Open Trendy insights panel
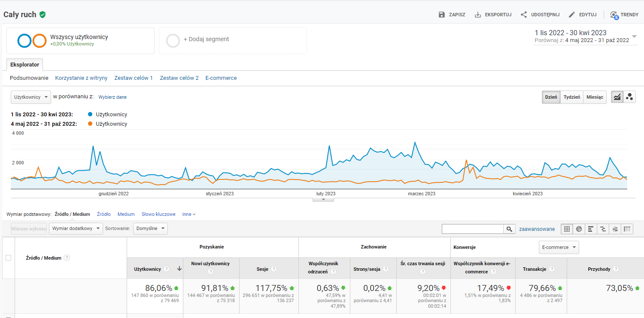Screen dimensions: 644x318 [624, 15]
